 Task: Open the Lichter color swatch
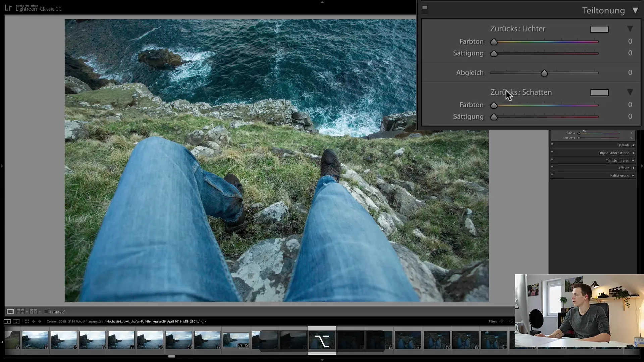coord(599,29)
